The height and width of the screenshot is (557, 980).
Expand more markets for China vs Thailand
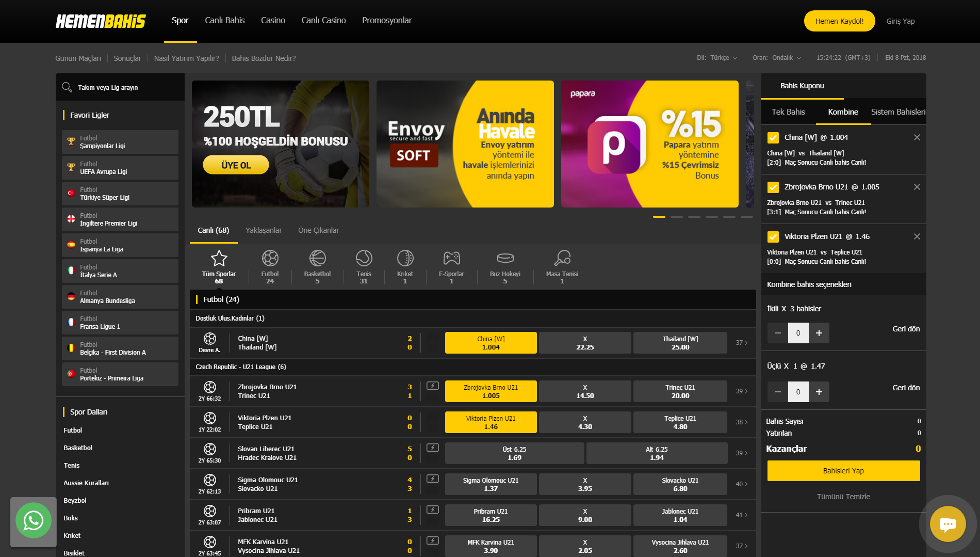(x=741, y=343)
